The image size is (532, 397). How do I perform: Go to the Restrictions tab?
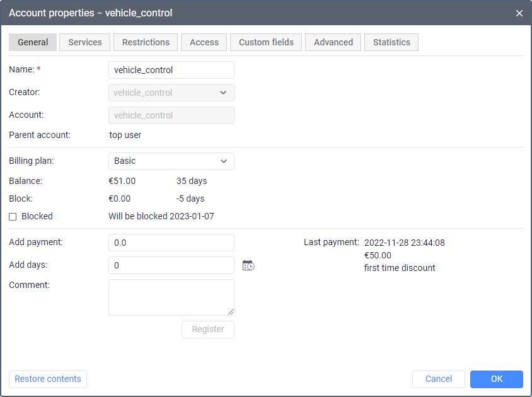(x=146, y=42)
